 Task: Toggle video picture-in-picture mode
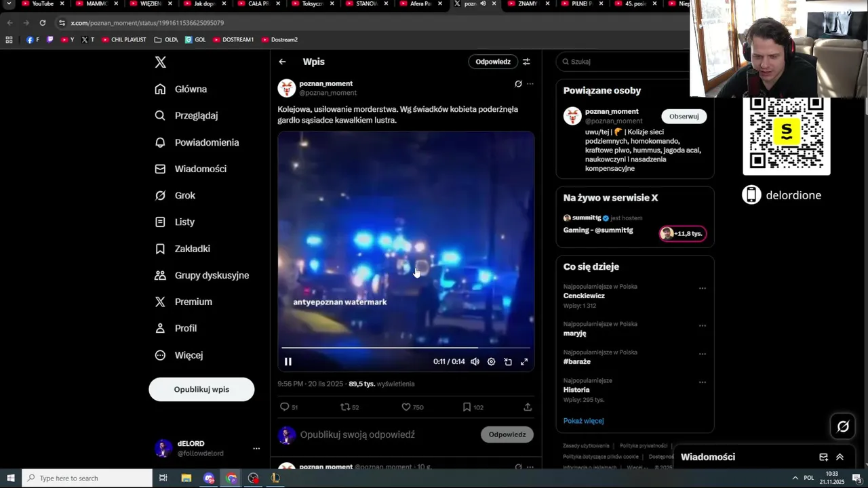click(x=508, y=362)
